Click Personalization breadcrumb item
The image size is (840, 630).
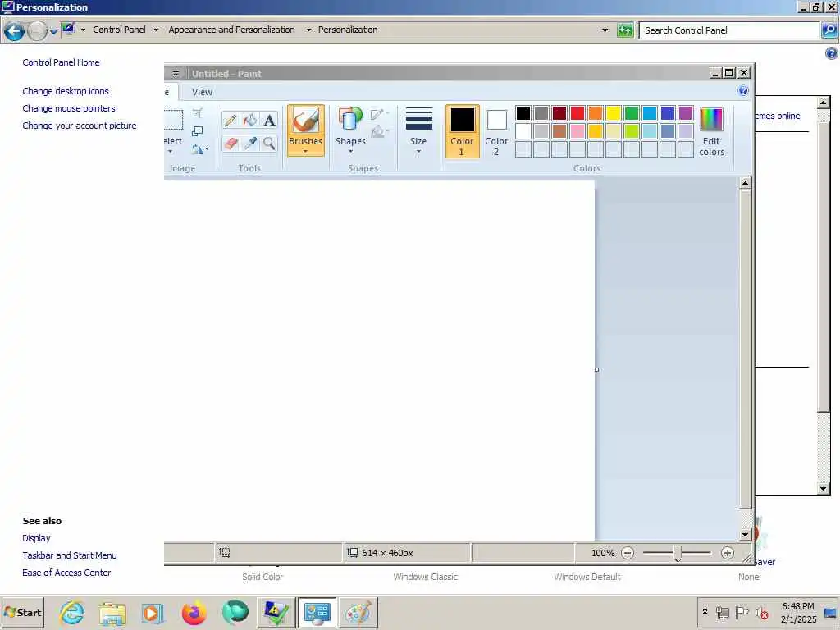click(348, 30)
